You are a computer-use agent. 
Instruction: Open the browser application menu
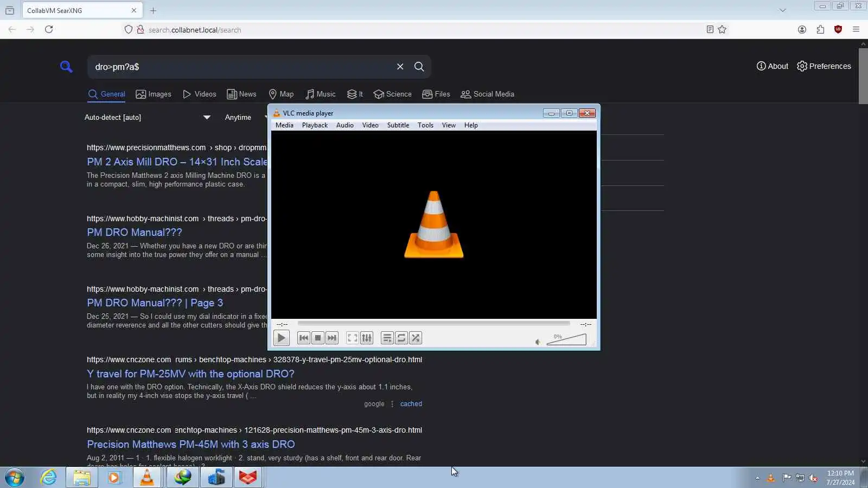856,30
